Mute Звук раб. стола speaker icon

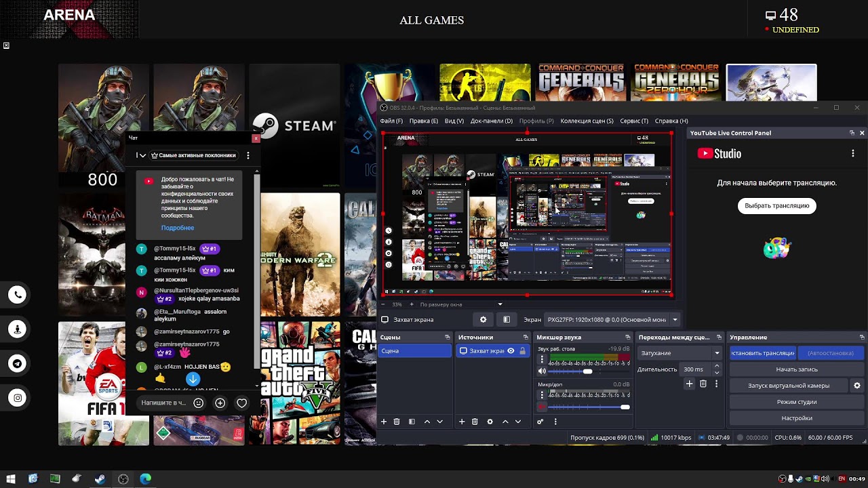[542, 371]
